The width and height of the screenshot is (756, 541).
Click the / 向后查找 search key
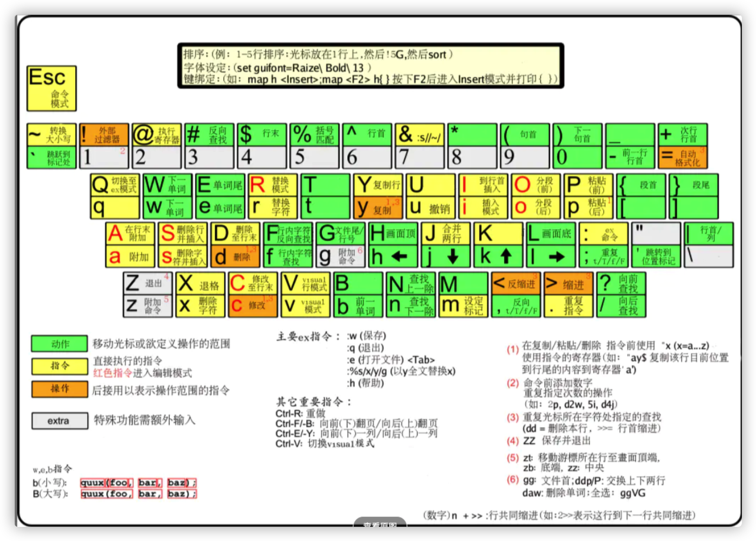point(622,307)
